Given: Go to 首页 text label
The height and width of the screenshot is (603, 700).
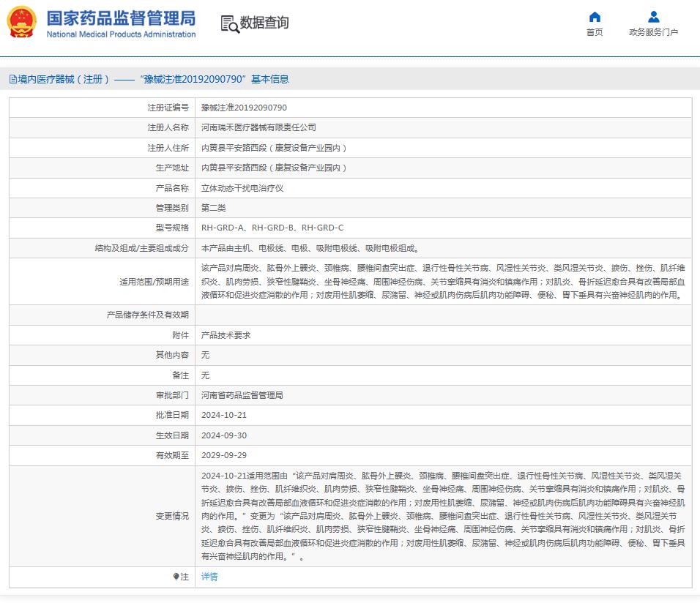Looking at the screenshot, I should pyautogui.click(x=595, y=32).
